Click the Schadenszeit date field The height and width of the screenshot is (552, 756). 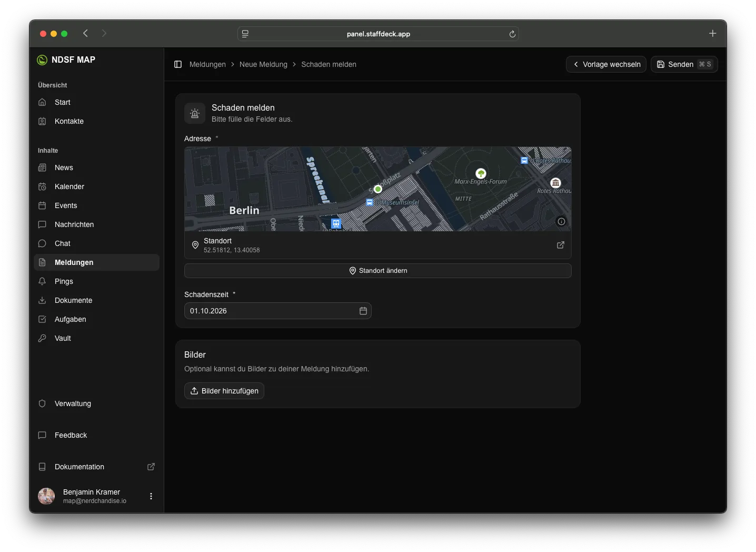point(278,311)
